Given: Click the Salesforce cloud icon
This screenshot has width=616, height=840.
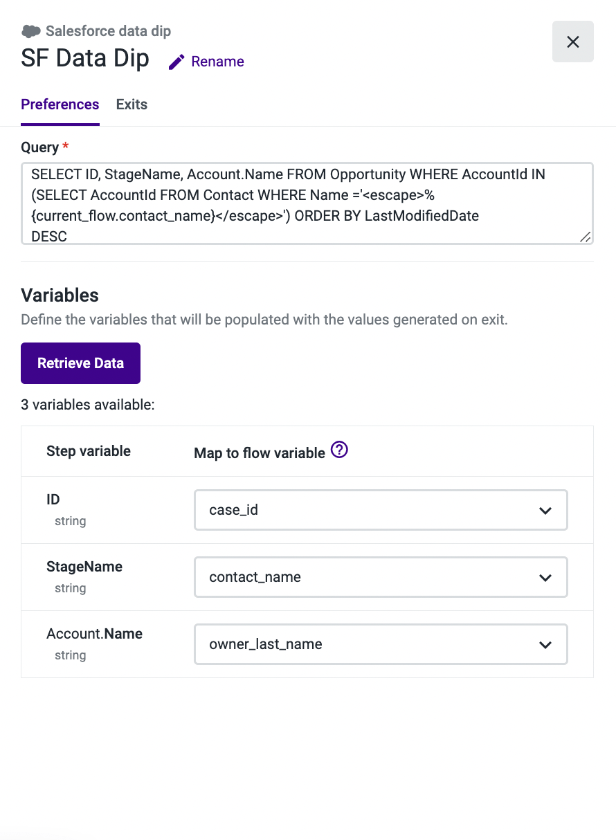Looking at the screenshot, I should pos(31,31).
